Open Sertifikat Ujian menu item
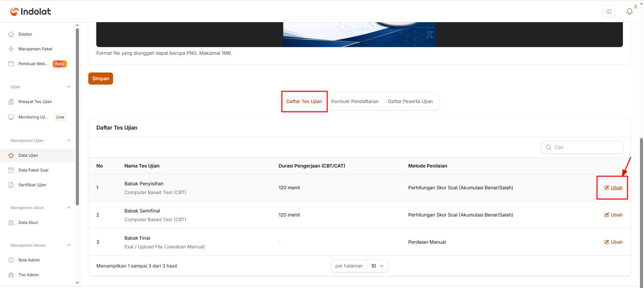644x288 pixels. click(37, 185)
